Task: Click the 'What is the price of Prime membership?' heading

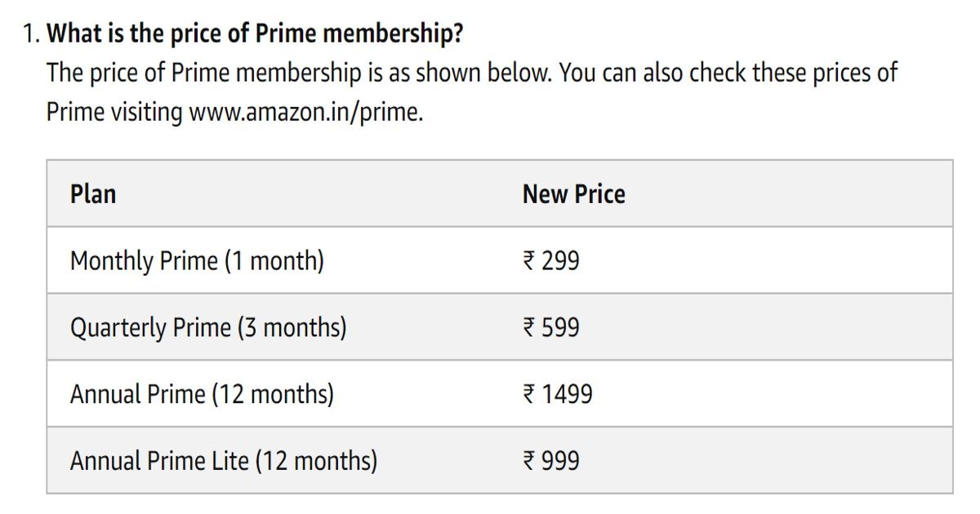Action: (255, 35)
